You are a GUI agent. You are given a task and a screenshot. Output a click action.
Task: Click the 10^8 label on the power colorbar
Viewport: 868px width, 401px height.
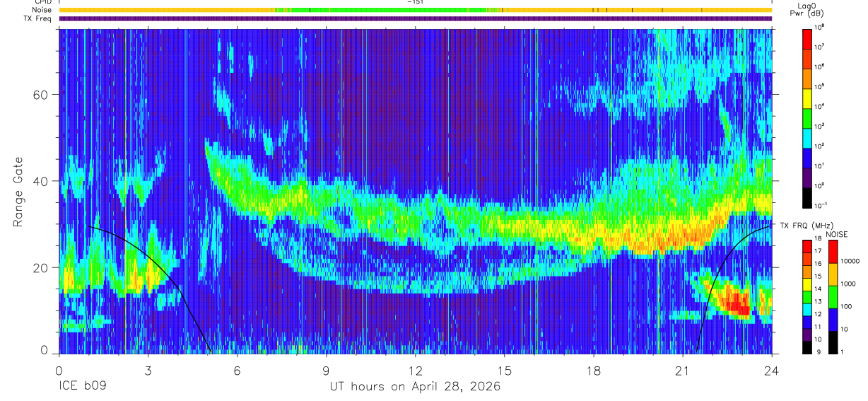[819, 27]
